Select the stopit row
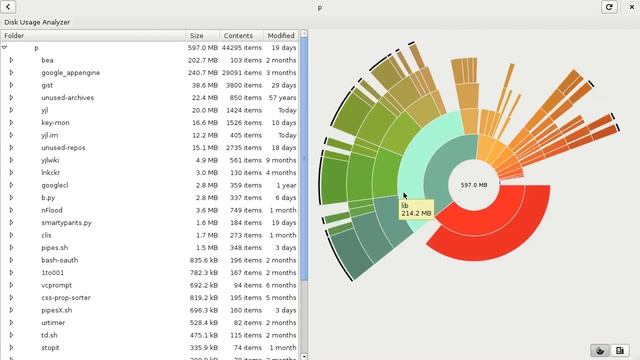Image resolution: width=640 pixels, height=360 pixels. [x=149, y=348]
